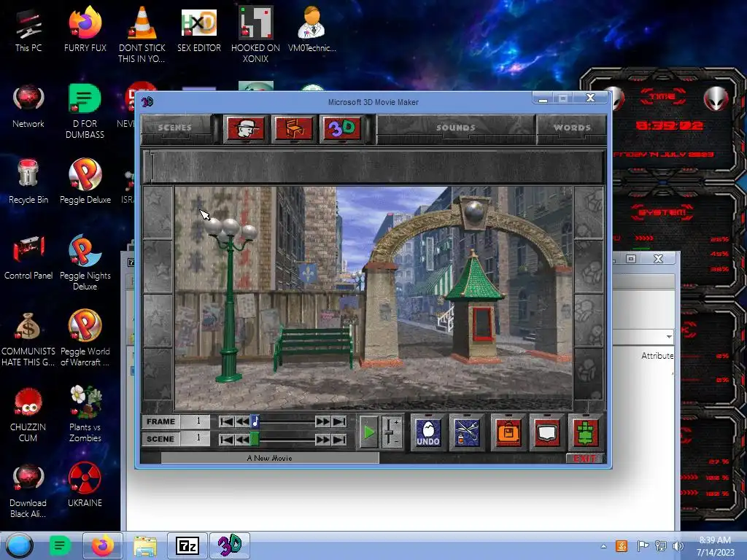Open green notes app in taskbar

pos(60,545)
